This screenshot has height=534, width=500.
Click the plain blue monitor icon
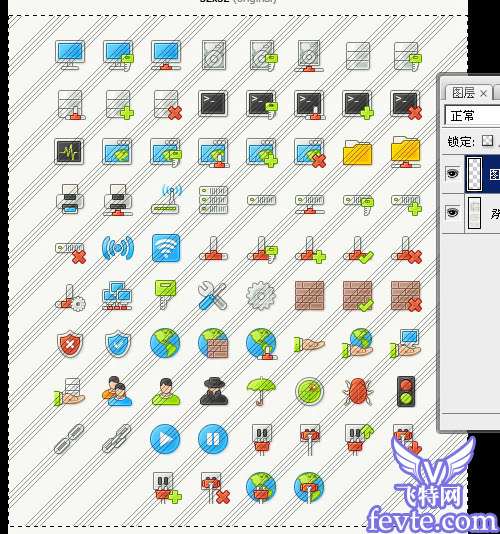pos(70,55)
